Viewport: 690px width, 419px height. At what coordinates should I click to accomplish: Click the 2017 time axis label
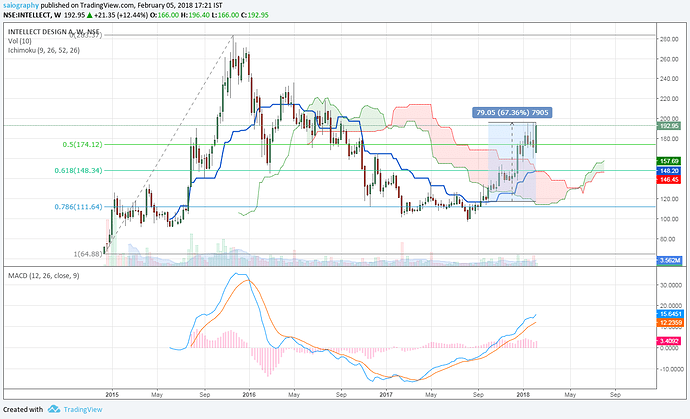[x=386, y=395]
